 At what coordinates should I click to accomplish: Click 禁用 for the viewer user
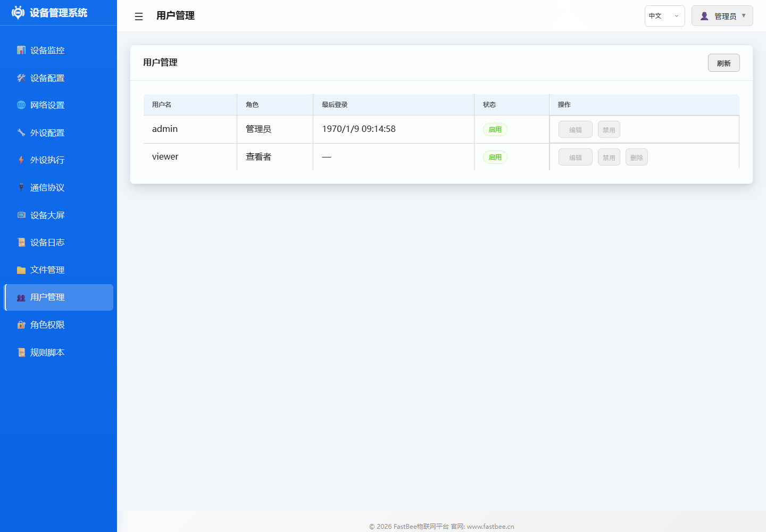609,157
